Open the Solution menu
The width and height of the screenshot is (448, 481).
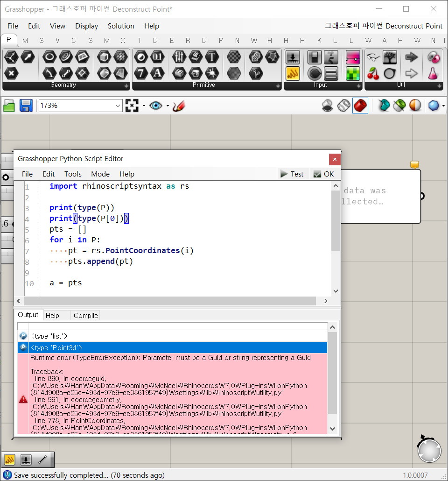point(121,26)
